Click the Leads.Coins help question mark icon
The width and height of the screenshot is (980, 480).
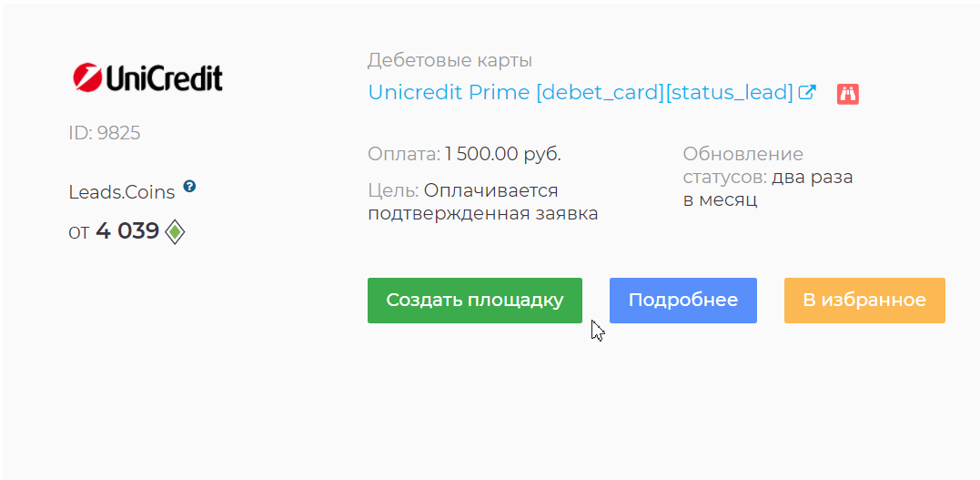(190, 186)
